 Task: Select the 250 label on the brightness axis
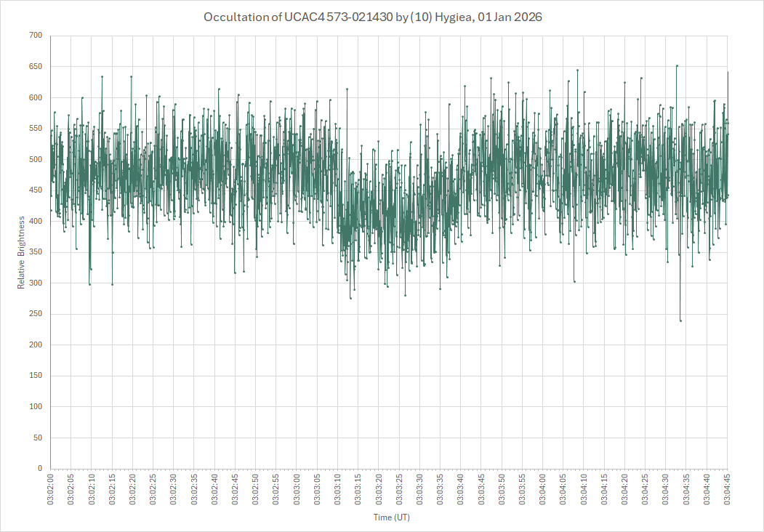coord(36,314)
